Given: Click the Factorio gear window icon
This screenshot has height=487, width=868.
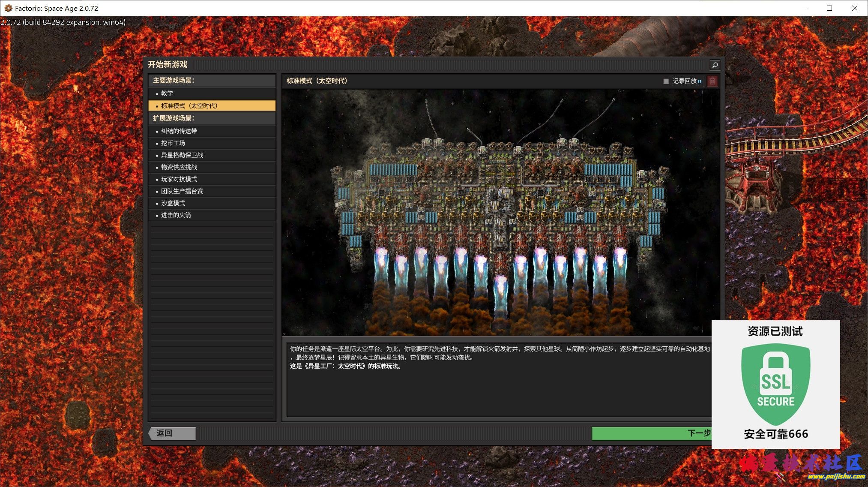Looking at the screenshot, I should click(x=8, y=8).
